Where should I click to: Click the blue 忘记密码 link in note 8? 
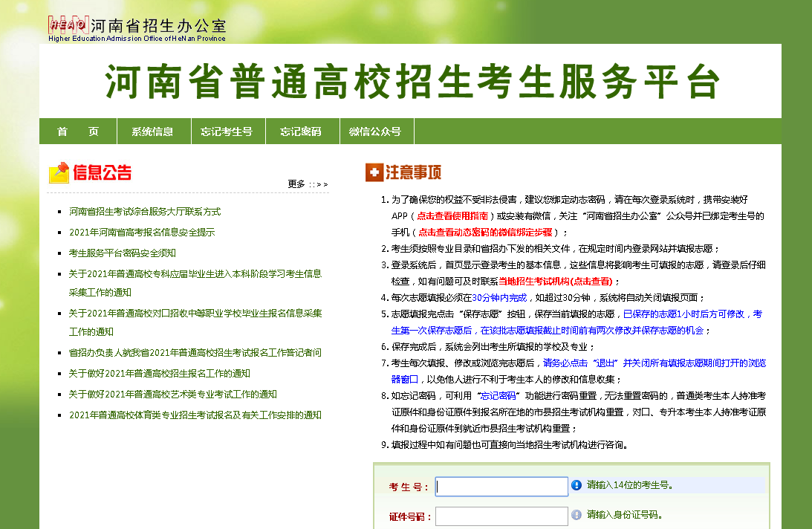(x=498, y=395)
